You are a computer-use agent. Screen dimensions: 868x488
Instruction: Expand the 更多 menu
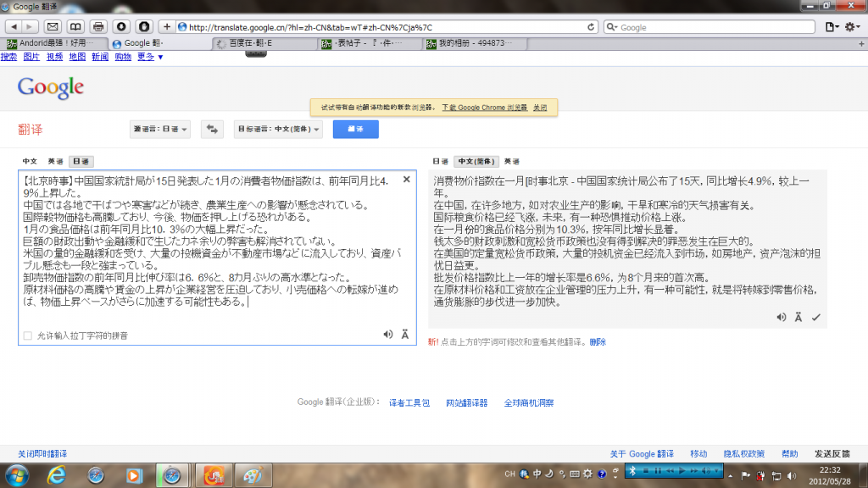[x=150, y=57]
